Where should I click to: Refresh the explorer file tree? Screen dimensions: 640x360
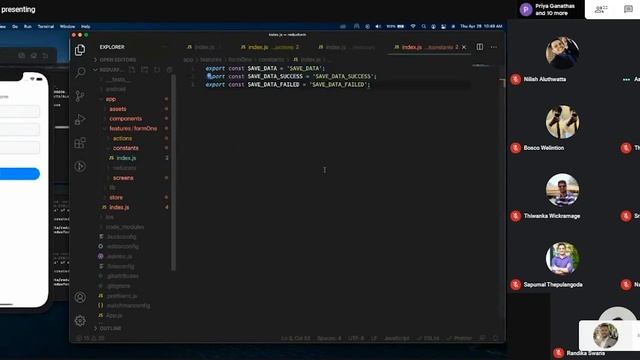157,70
